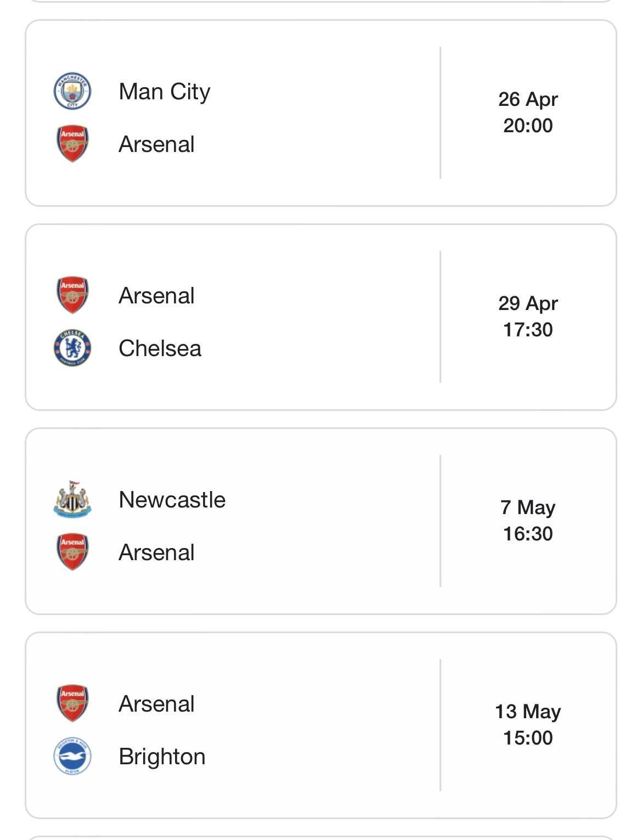642x840 pixels.
Task: Click the 26 Apr 20:00 kickoff time
Action: click(528, 112)
